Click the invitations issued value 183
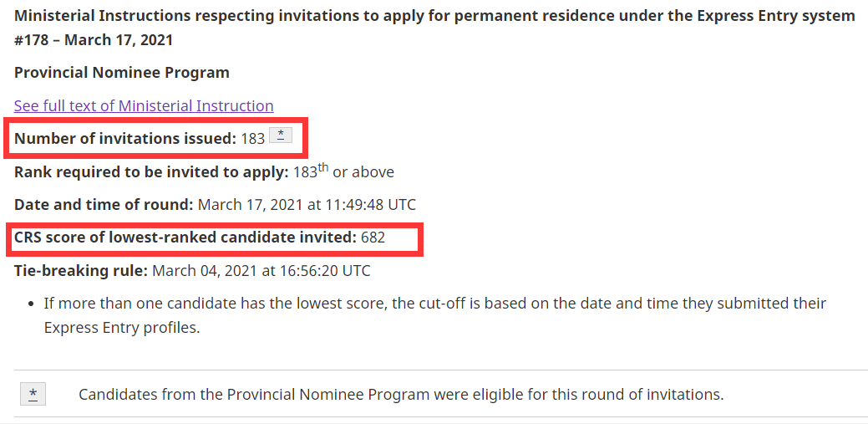This screenshot has width=868, height=424. click(252, 139)
